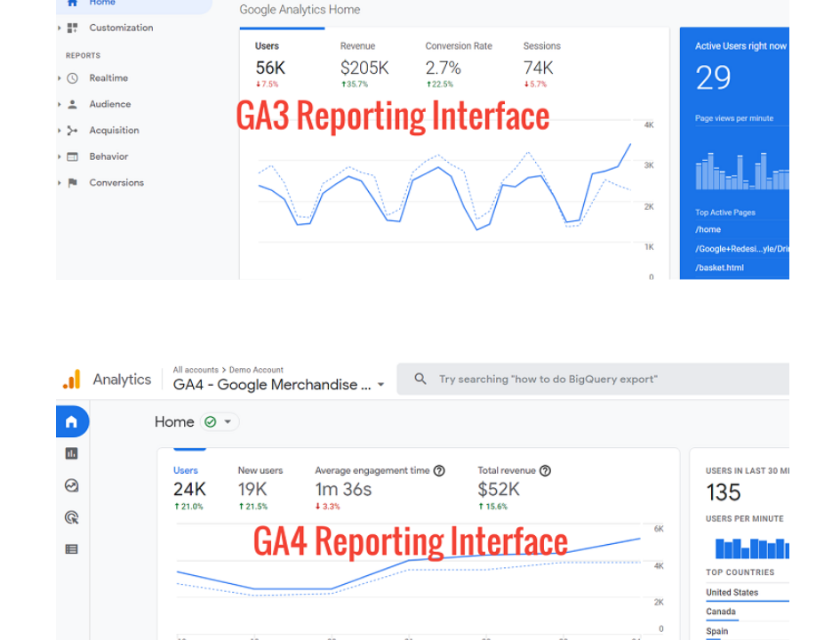The image size is (840, 640).
Task: Click the orange Analytics logo
Action: point(72,380)
